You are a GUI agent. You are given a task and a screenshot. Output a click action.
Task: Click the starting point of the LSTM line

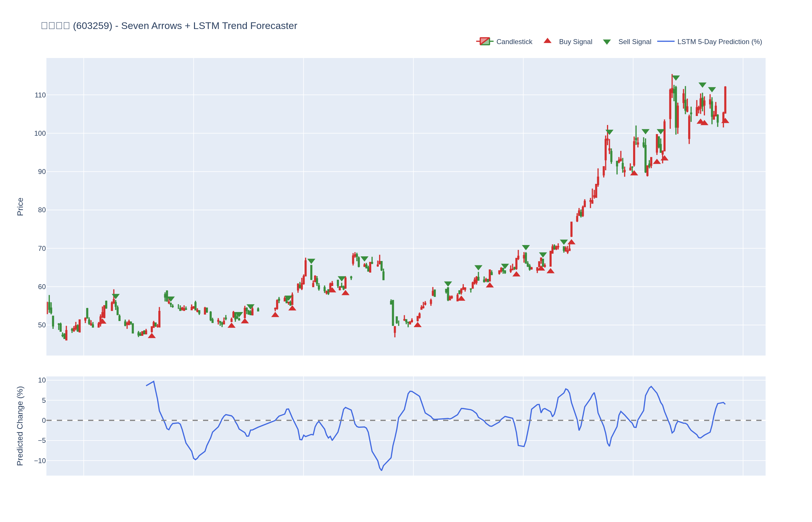coord(146,386)
